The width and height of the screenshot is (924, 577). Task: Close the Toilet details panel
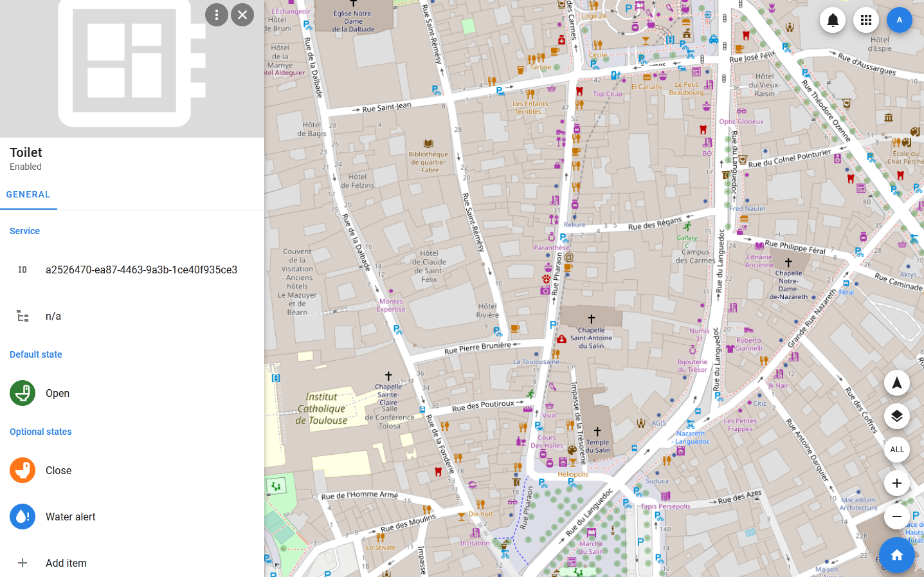[242, 15]
